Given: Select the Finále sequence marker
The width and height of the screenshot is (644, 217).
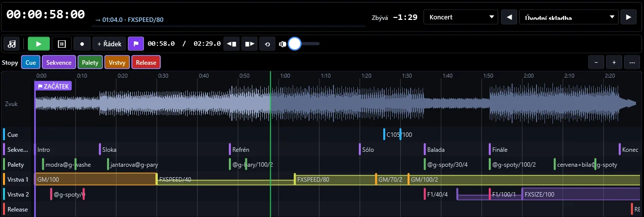Looking at the screenshot, I should tap(499, 149).
